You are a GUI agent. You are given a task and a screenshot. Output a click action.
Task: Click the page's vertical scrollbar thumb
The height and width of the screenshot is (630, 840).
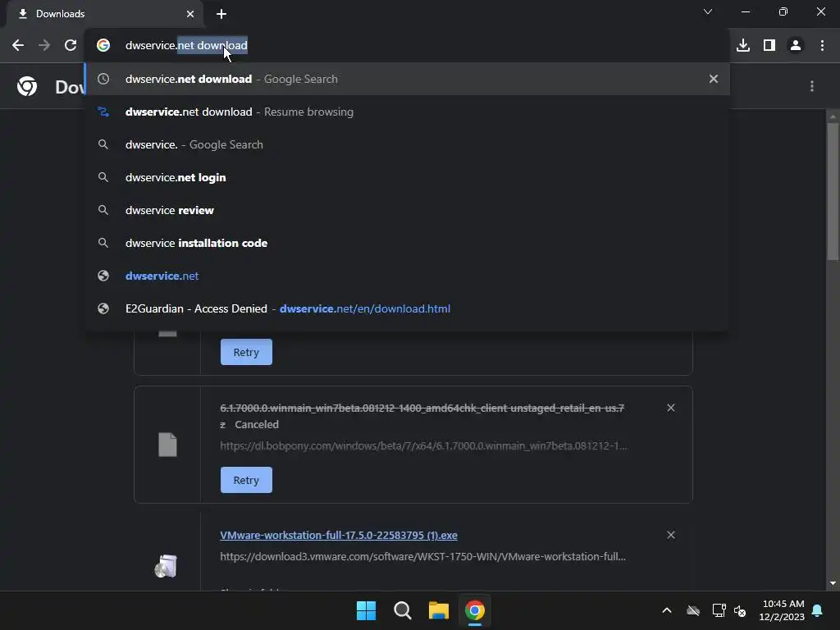click(x=833, y=190)
